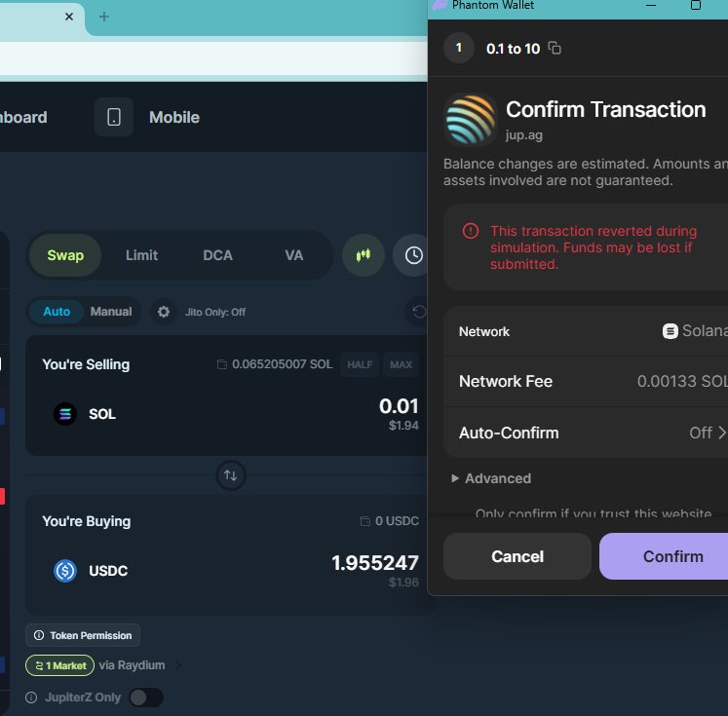Image resolution: width=728 pixels, height=716 pixels.
Task: Switch the selling and buying tokens
Action: point(231,475)
